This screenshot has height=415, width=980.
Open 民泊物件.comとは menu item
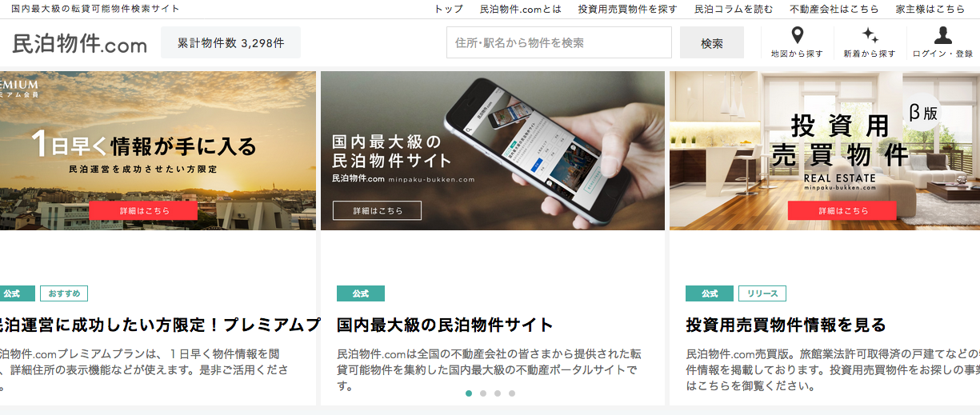click(x=521, y=9)
